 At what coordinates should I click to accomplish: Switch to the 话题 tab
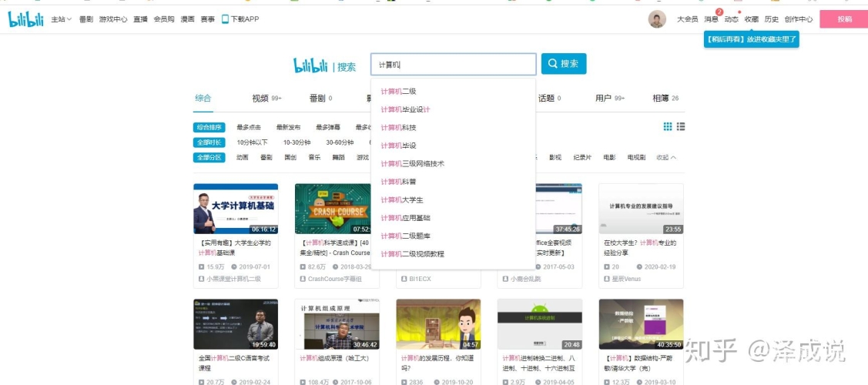pos(550,99)
